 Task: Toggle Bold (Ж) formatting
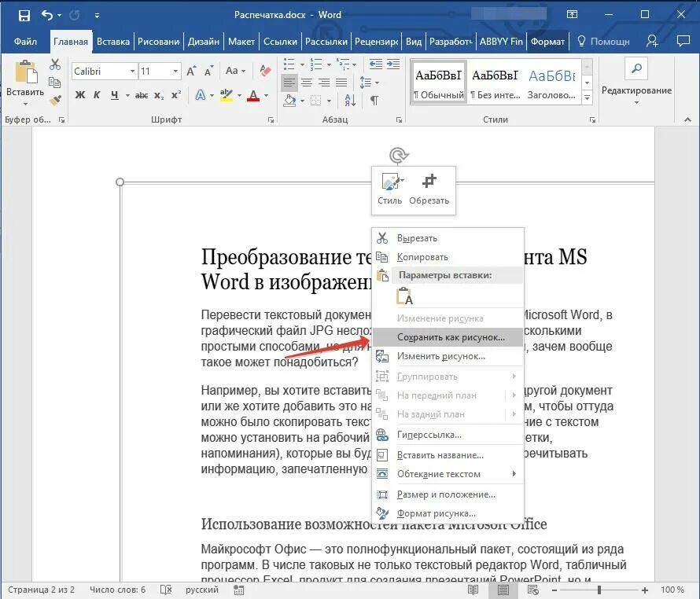tap(79, 95)
